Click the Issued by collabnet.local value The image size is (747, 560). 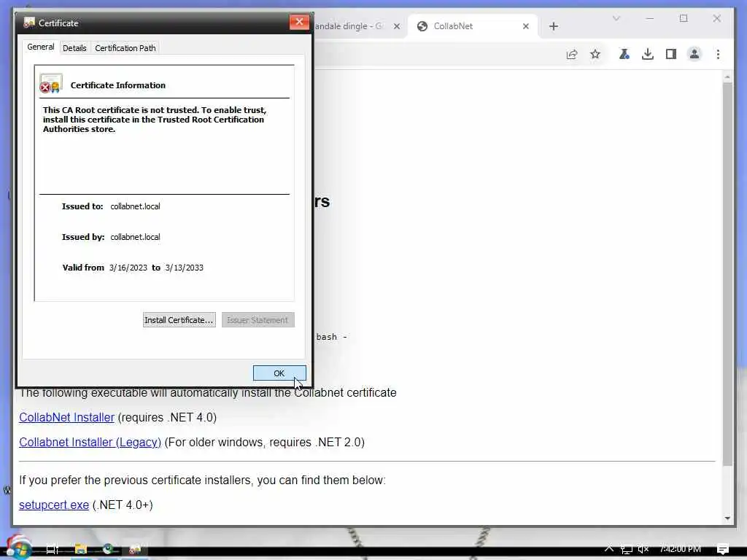tap(135, 237)
